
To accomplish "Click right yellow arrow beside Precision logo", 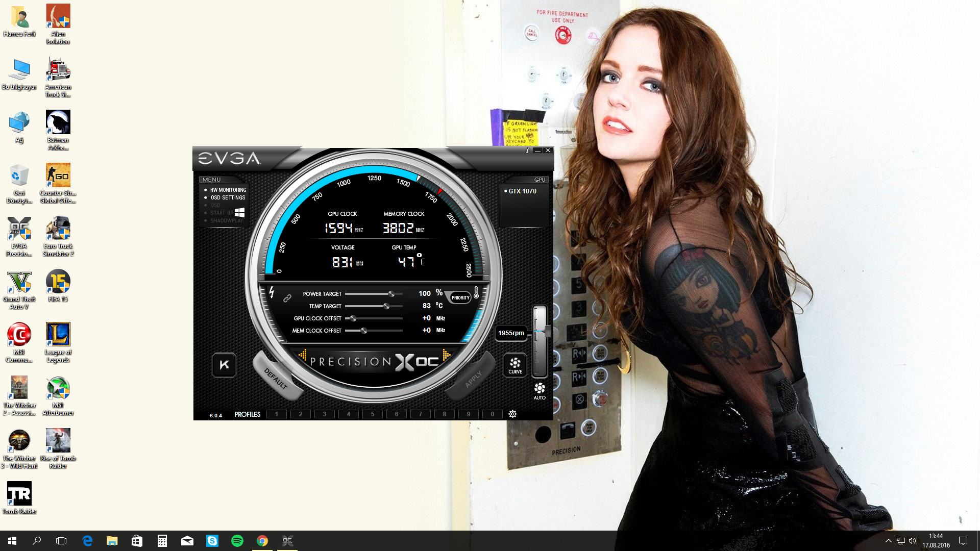I will [446, 355].
